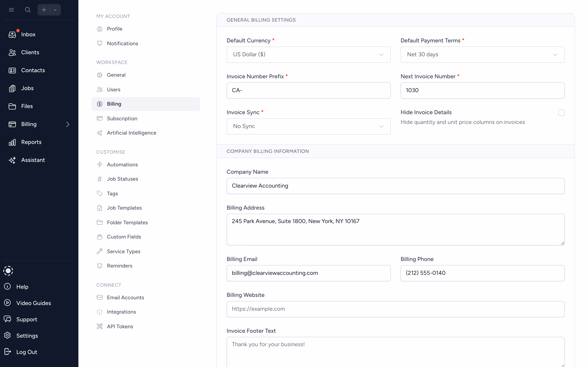Click the search icon at the top
The width and height of the screenshot is (588, 367).
pyautogui.click(x=27, y=10)
